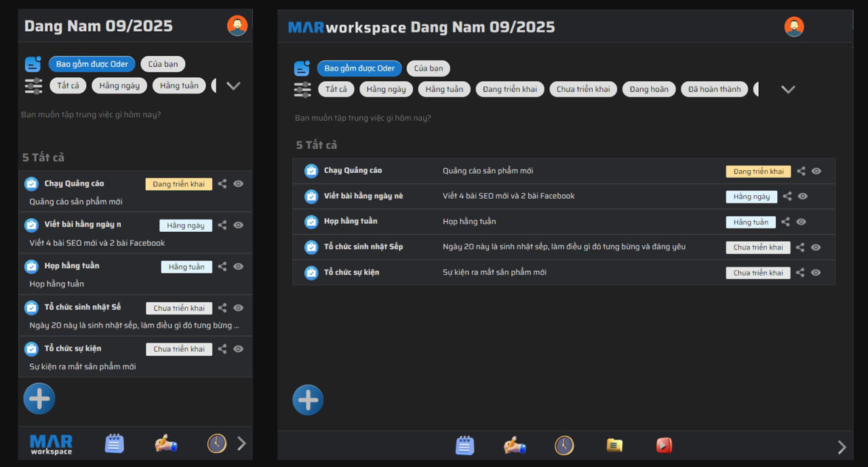Open 'Tổ chức sự kiện' task title in desktop panel
The image size is (868, 467).
click(x=352, y=272)
